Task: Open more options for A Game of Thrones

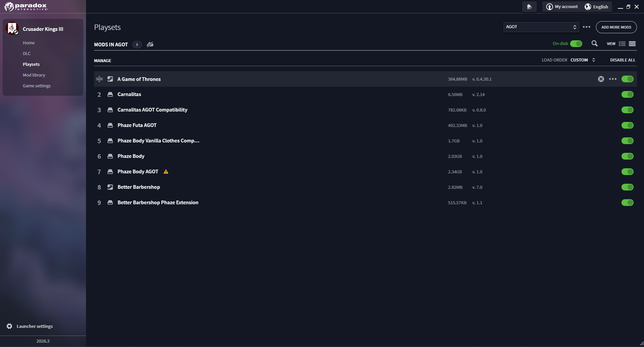Action: click(x=613, y=79)
